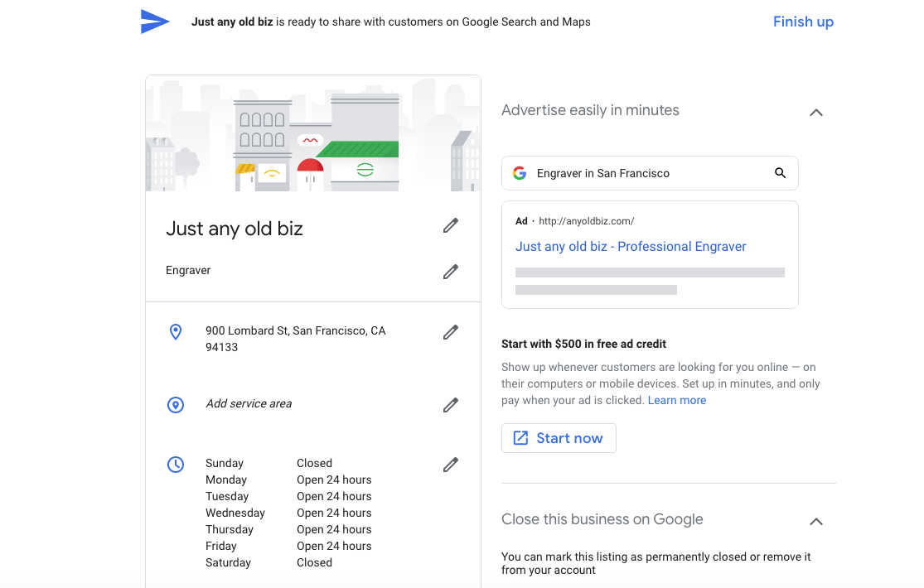Edit the 900 Lombard St address

[451, 332]
